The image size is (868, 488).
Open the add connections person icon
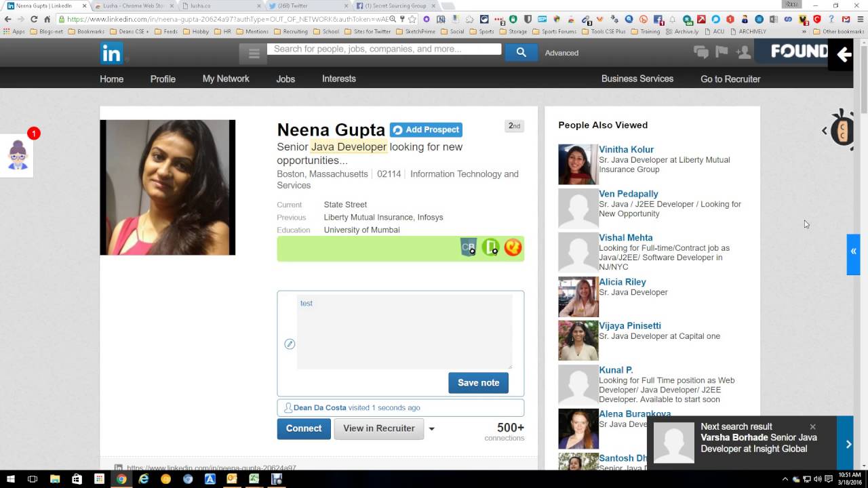coord(743,52)
